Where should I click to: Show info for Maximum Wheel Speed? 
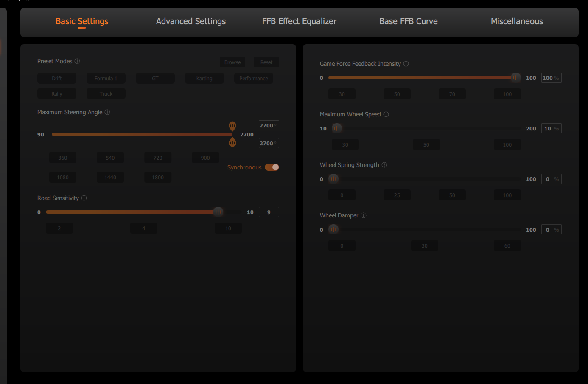(386, 114)
